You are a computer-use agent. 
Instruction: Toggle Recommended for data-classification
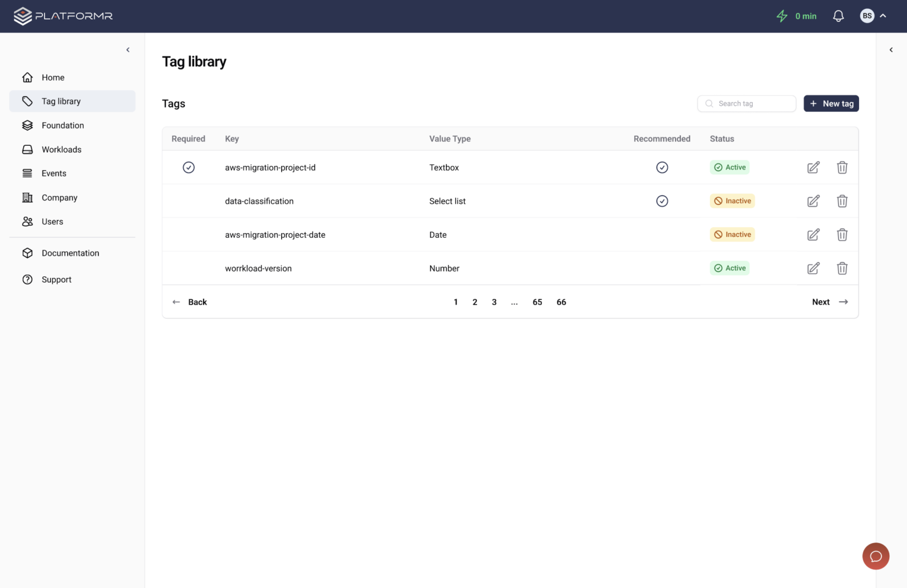(662, 201)
